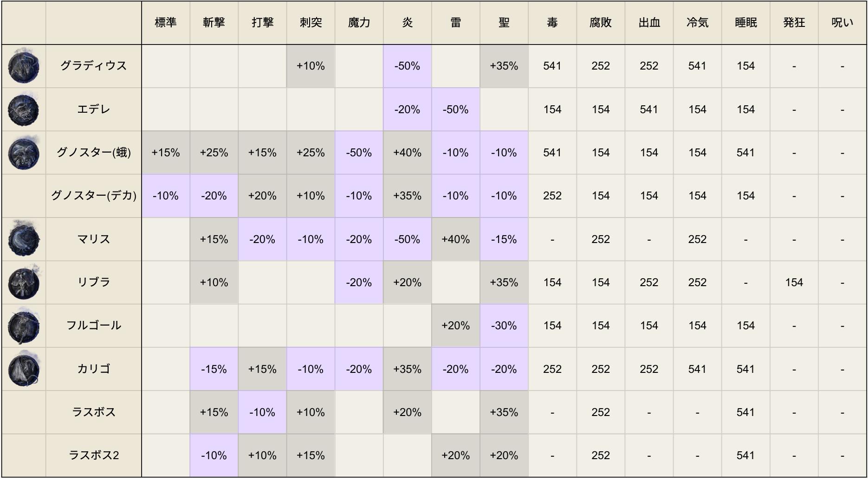Viewport: 868px width, 480px height.
Task: Select エデレ's 雷 -50% cell
Action: click(455, 109)
